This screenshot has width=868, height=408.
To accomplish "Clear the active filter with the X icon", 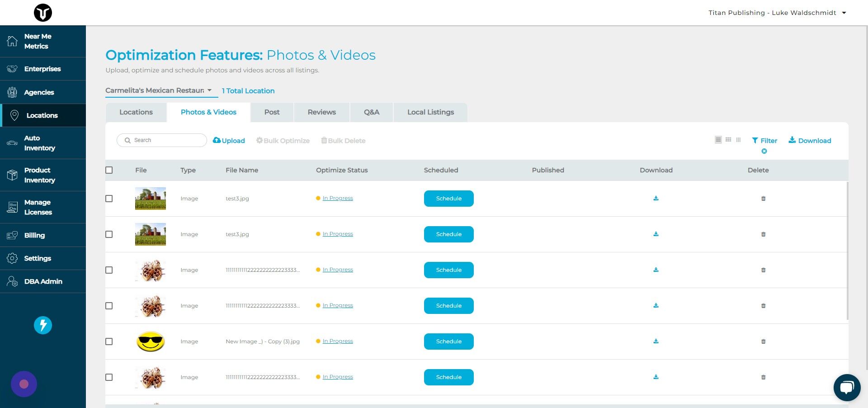I will 764,151.
